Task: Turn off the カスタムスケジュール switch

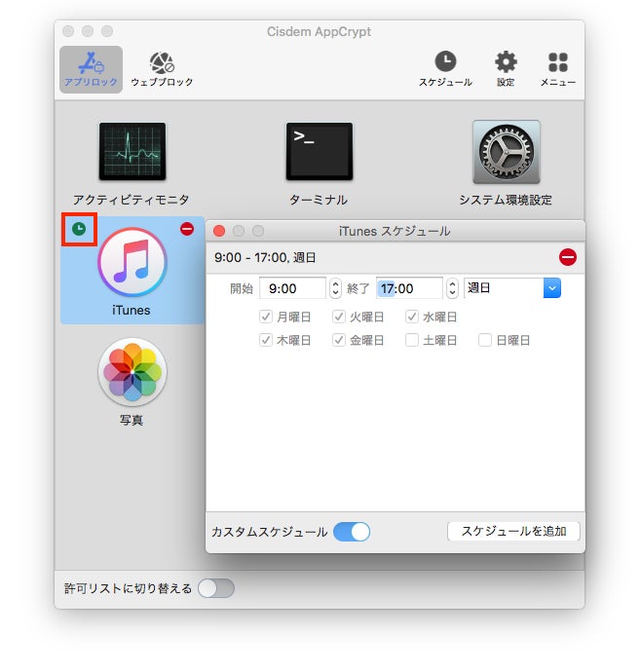Action: pos(352,532)
